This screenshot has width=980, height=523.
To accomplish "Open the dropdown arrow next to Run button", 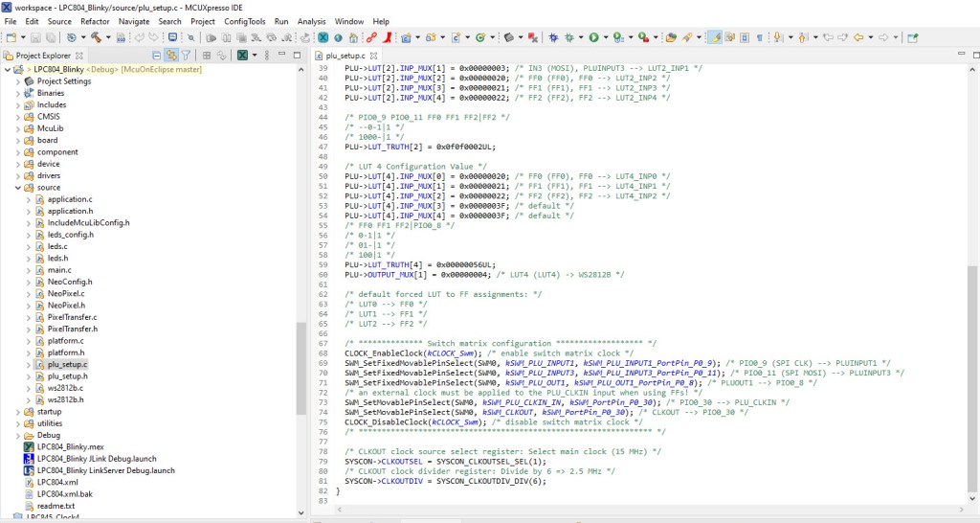I will 605,38.
